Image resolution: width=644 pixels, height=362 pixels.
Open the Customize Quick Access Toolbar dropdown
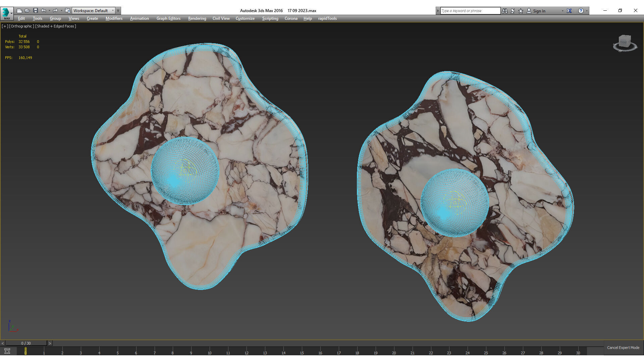click(118, 11)
